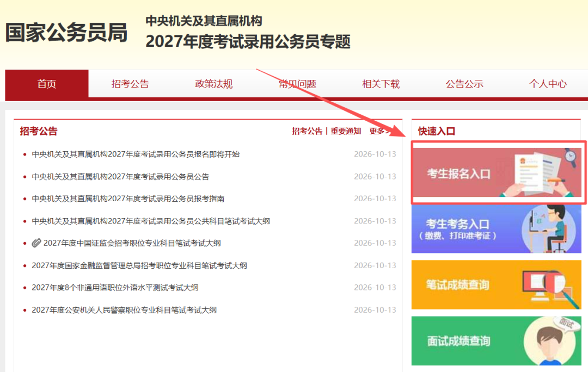Screen dimensions: 588x372
Task: Switch to 重要通知 list
Action: click(346, 131)
